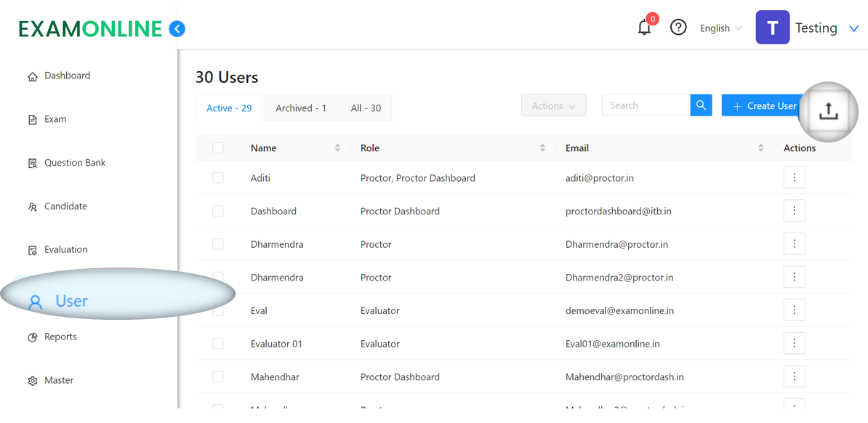868x423 pixels.
Task: Expand the Testing user profile menu
Action: pos(853,28)
